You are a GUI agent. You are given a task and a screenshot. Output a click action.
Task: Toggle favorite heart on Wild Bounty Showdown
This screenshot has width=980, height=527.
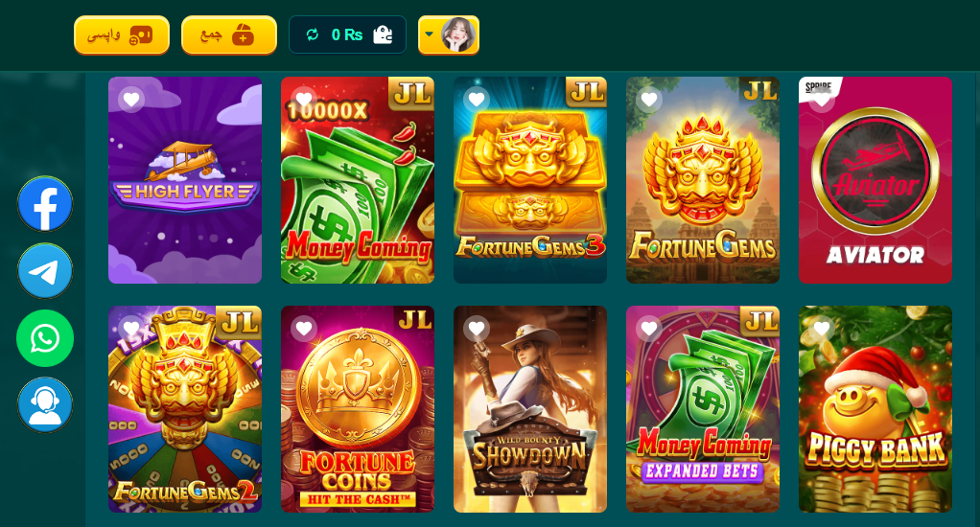pos(477,329)
